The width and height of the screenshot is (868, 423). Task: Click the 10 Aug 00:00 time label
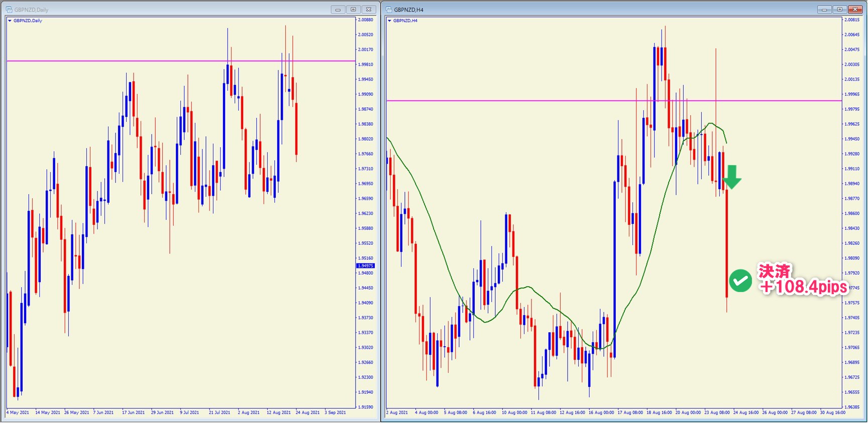514,412
